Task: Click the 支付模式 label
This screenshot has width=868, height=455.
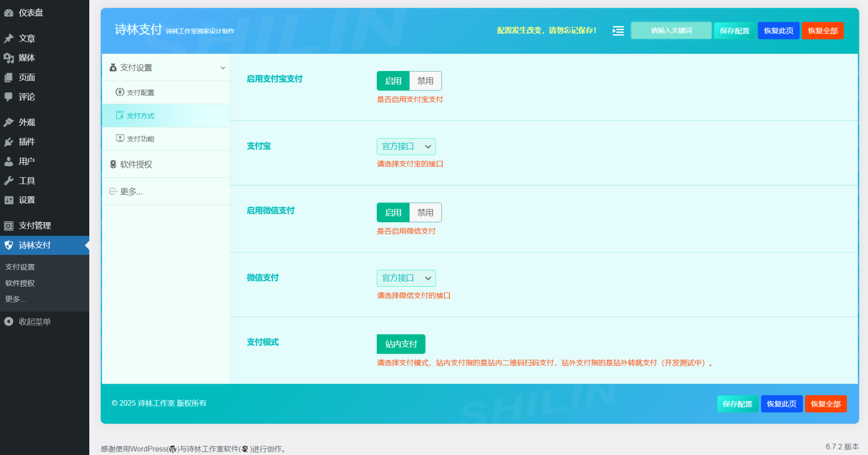Action: [263, 343]
